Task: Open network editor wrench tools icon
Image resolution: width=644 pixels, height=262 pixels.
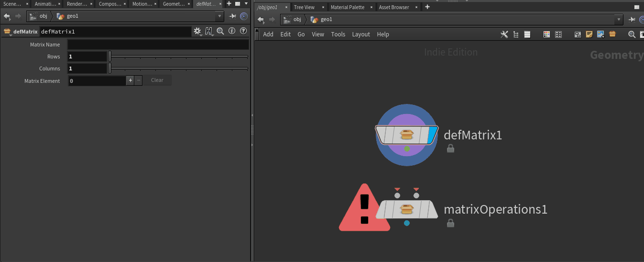Action: pos(504,34)
